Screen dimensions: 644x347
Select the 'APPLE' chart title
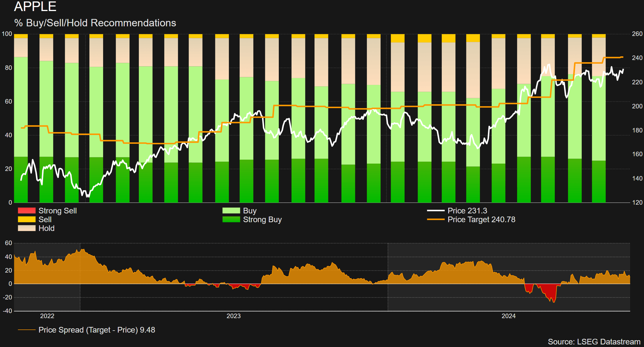(x=35, y=6)
